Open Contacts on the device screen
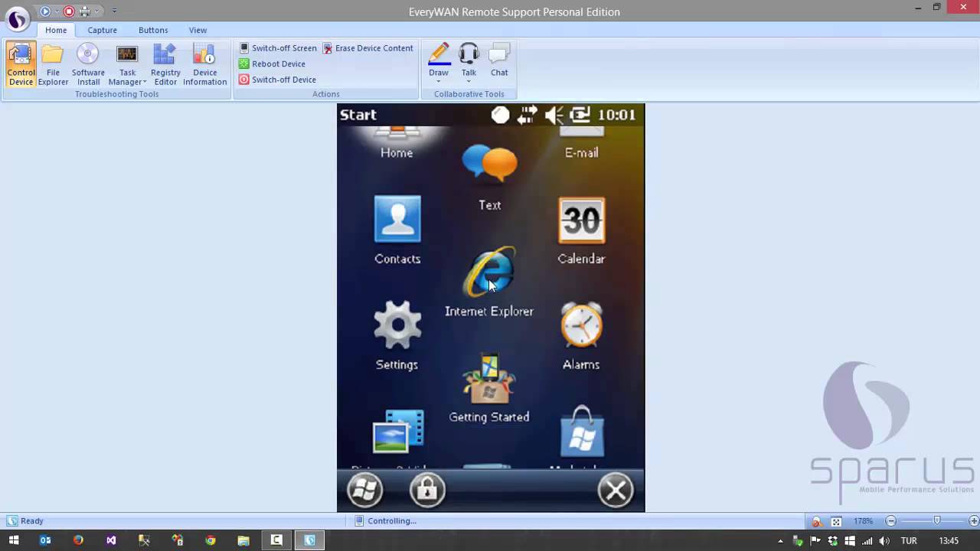980x551 pixels. [x=397, y=230]
